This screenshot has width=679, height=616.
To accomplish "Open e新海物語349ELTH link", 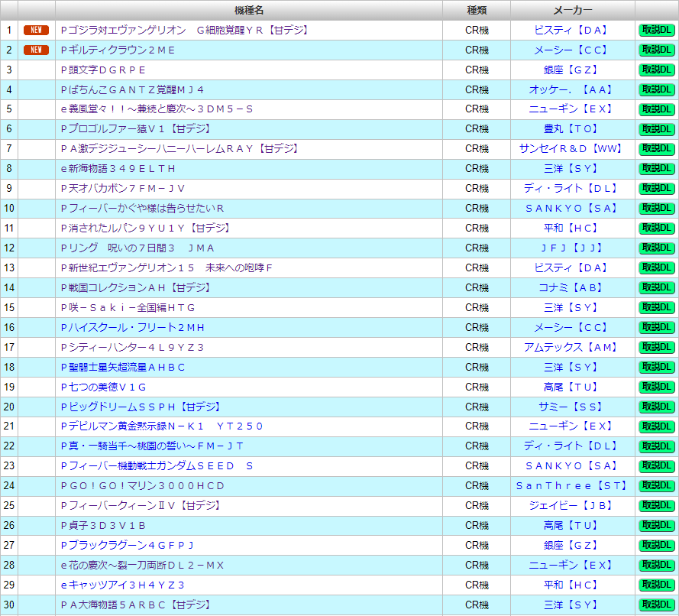I will (118, 168).
